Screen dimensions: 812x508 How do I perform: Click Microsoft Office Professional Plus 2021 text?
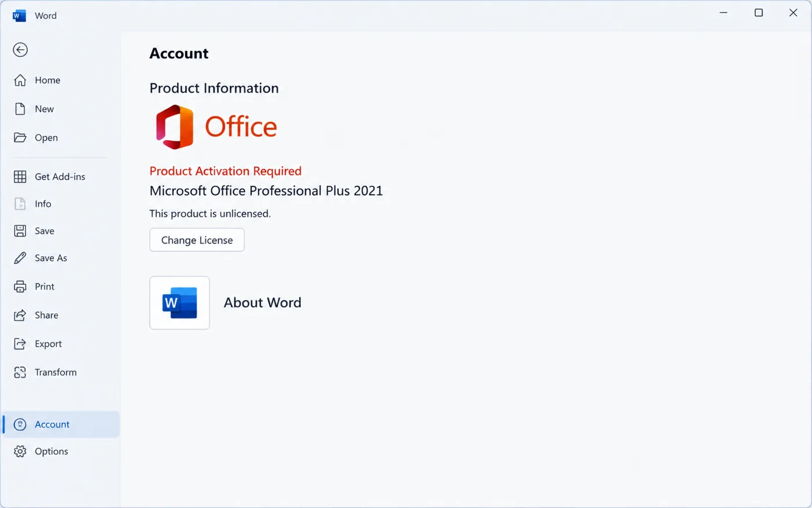point(266,191)
